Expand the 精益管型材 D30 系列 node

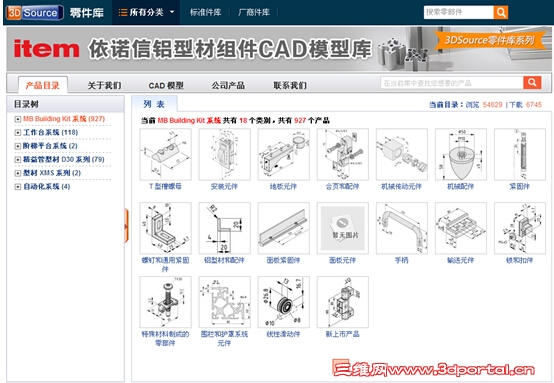(x=17, y=160)
